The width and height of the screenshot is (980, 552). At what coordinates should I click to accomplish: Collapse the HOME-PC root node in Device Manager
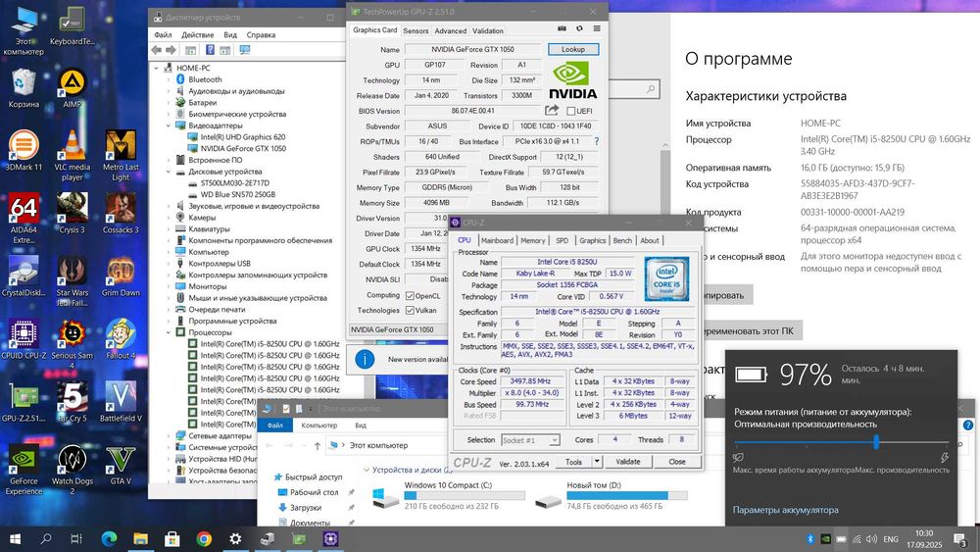click(156, 68)
